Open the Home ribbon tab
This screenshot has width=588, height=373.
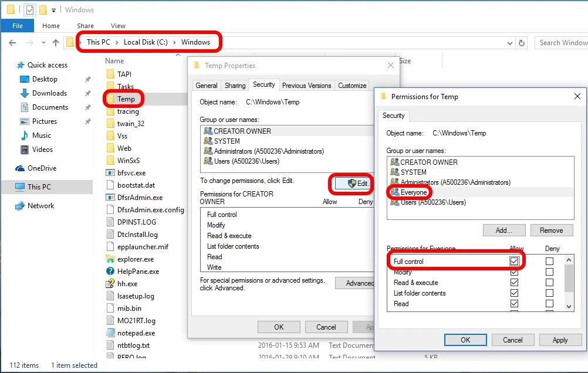pyautogui.click(x=51, y=26)
